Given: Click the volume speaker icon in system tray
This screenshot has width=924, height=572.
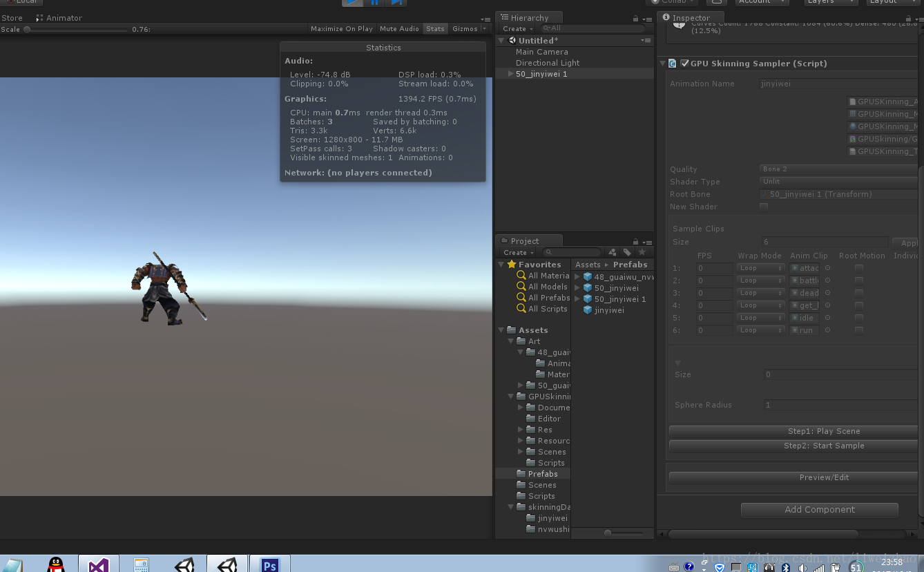Looking at the screenshot, I should click(802, 567).
